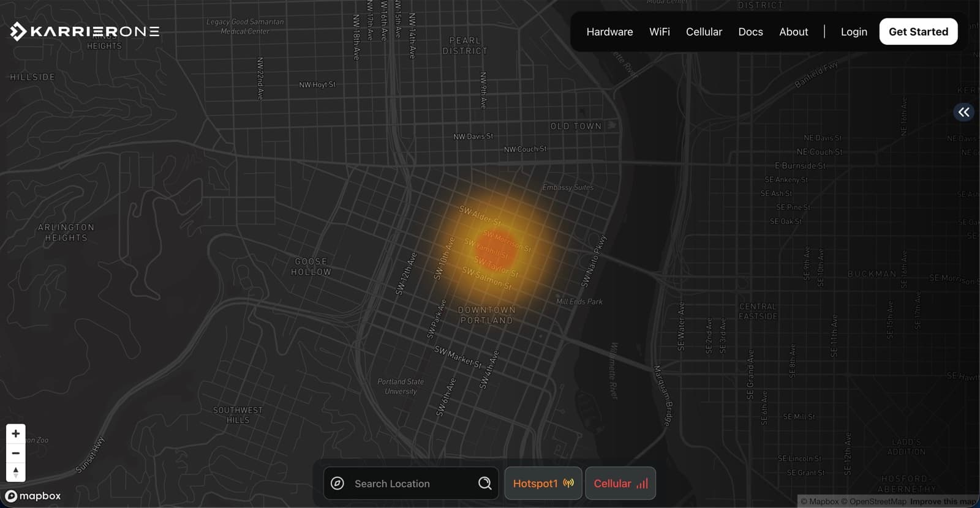This screenshot has height=508, width=980.
Task: Open the Cellular navigation item
Action: [704, 32]
